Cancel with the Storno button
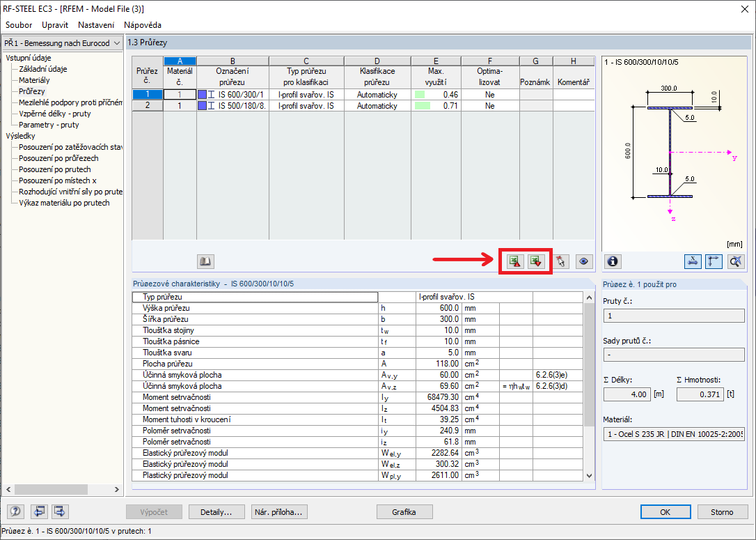 722,512
